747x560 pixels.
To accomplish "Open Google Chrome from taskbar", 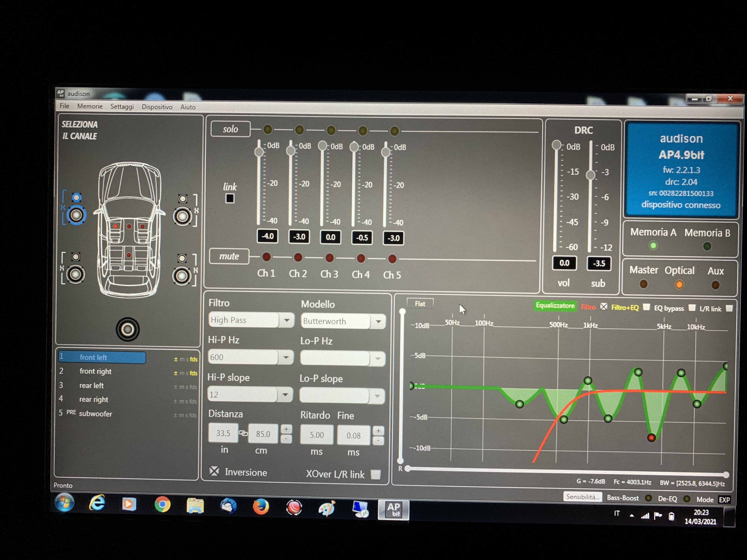I will (162, 505).
